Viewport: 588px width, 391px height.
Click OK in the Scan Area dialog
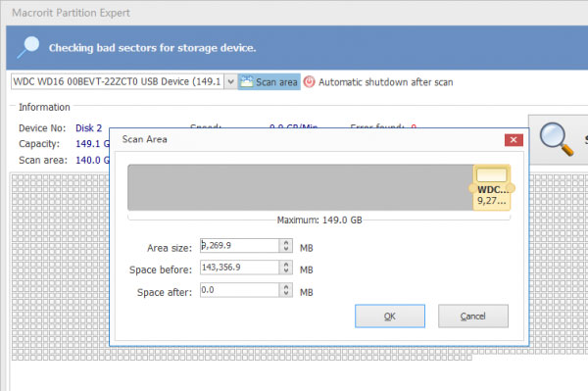point(390,316)
